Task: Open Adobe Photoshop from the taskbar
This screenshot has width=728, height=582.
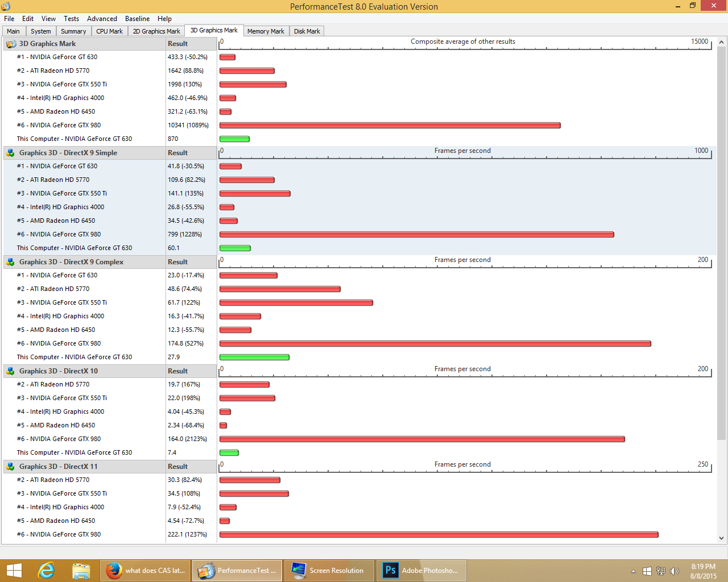Action: (421, 571)
